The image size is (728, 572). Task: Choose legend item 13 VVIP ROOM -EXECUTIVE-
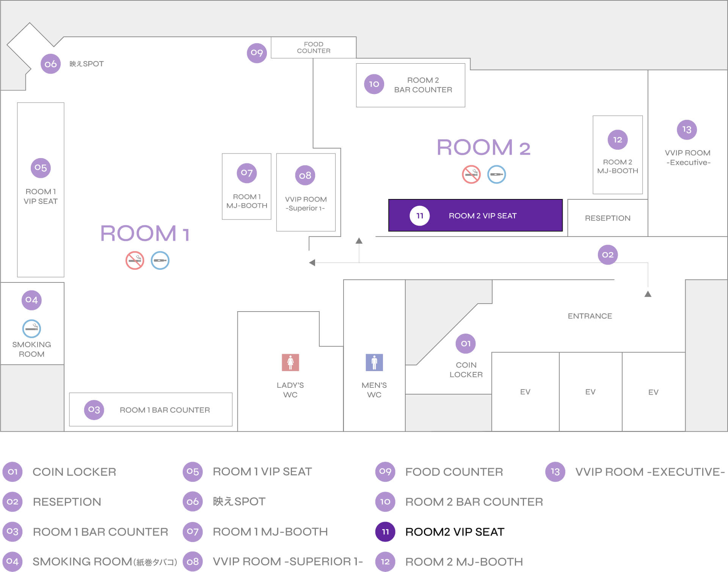(x=650, y=472)
